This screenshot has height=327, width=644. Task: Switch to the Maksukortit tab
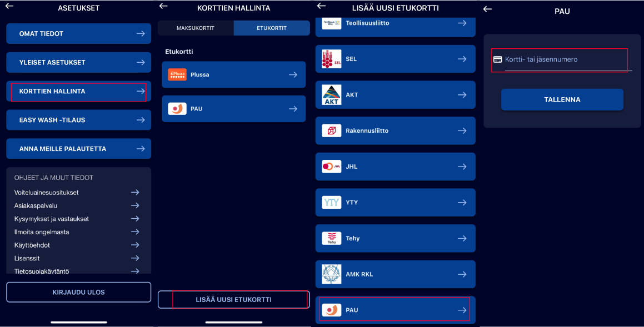click(x=196, y=28)
